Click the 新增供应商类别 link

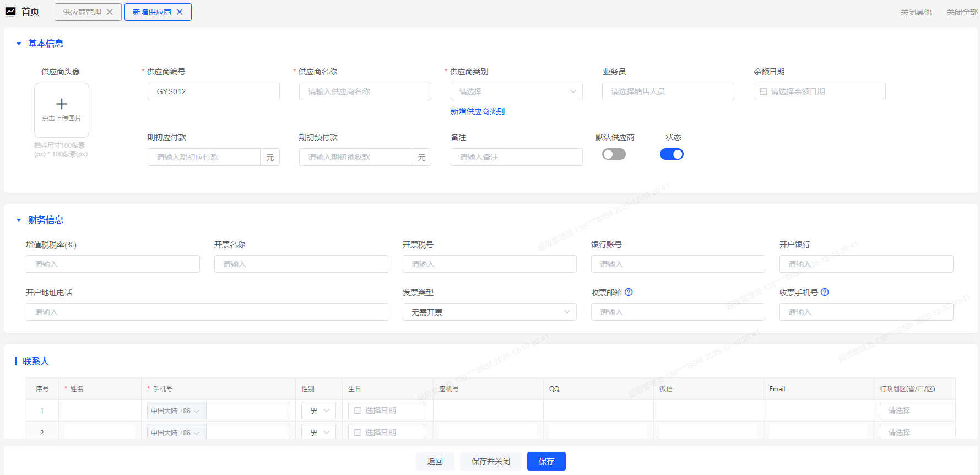[x=478, y=111]
